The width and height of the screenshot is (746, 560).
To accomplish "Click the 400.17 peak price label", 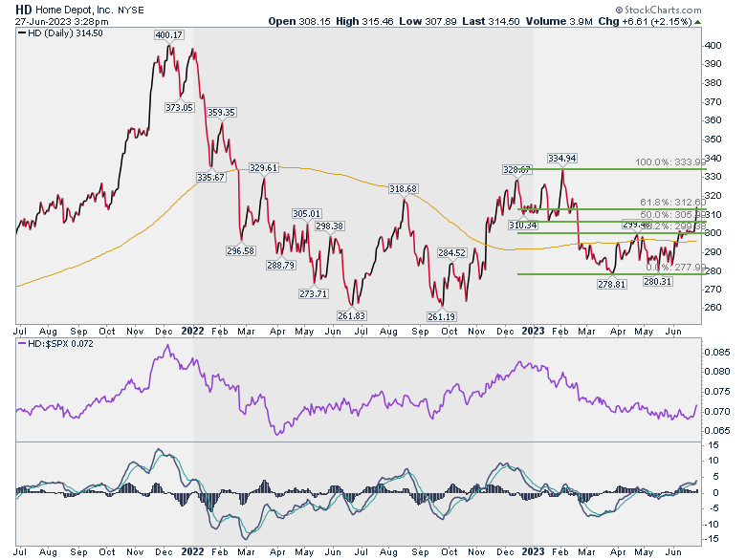I will 169,35.
